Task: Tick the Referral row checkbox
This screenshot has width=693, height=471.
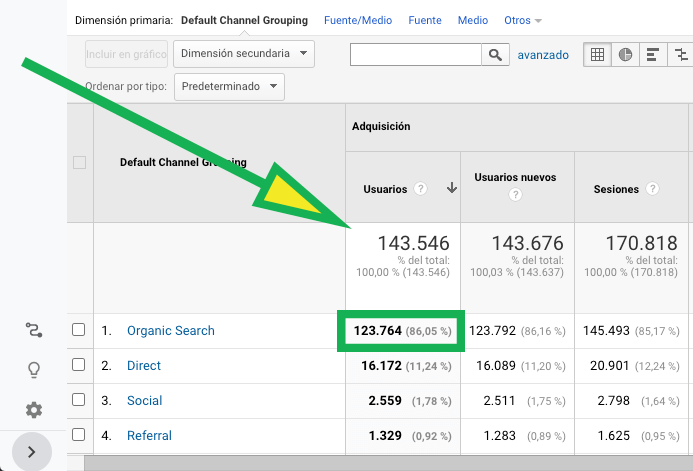Action: click(79, 434)
